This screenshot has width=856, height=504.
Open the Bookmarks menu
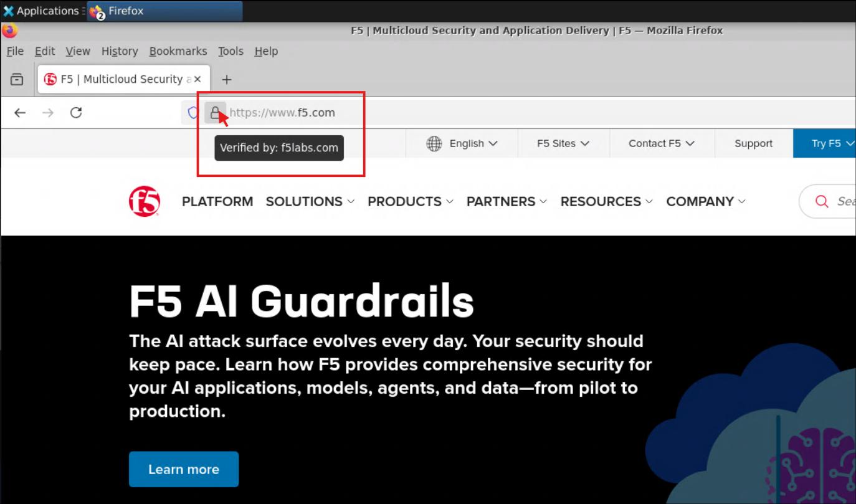pos(178,51)
